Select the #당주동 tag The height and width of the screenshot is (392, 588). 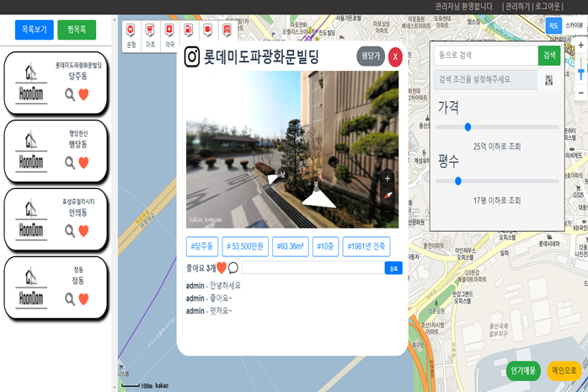(x=202, y=246)
